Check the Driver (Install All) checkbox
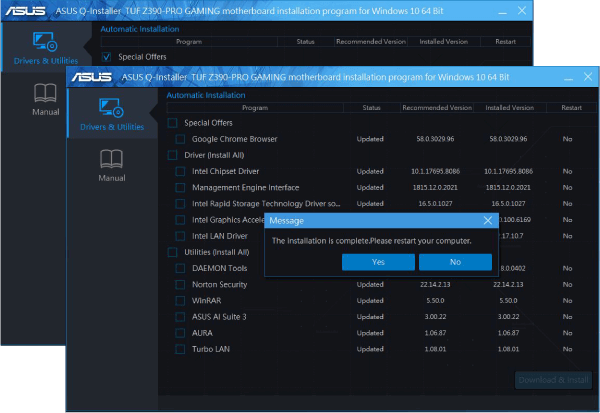Viewport: 600px width, 413px height. point(172,155)
